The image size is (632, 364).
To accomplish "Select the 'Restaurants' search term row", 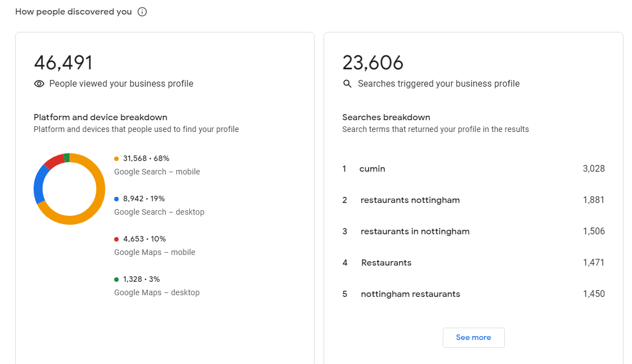I will (474, 263).
